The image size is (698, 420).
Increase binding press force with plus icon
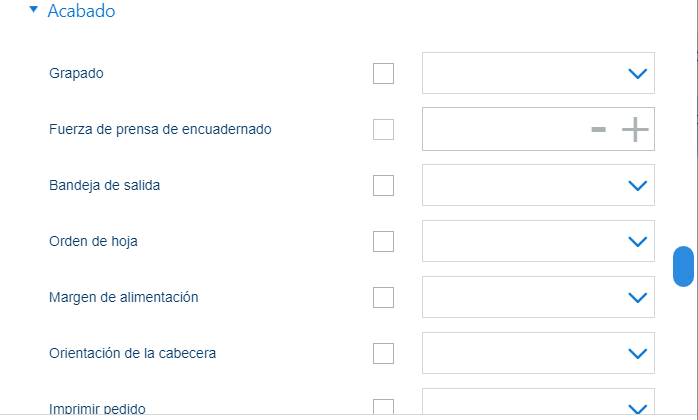click(635, 129)
